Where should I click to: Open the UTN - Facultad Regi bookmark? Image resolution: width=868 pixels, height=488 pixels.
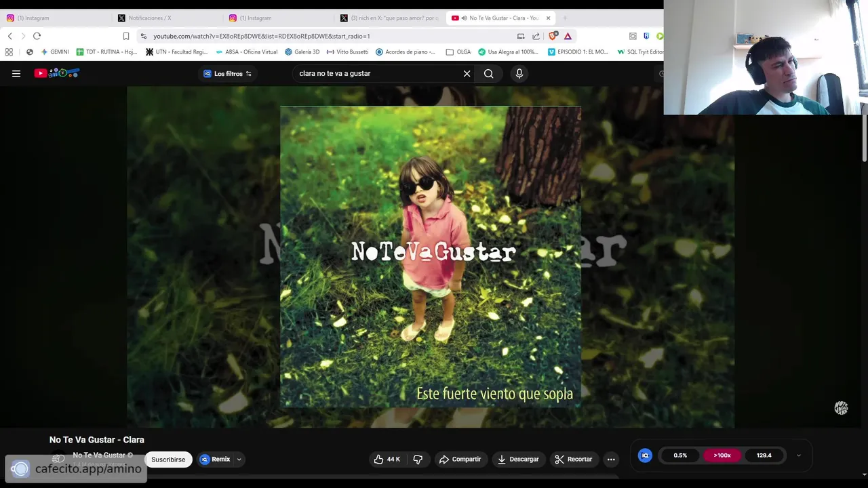point(178,52)
